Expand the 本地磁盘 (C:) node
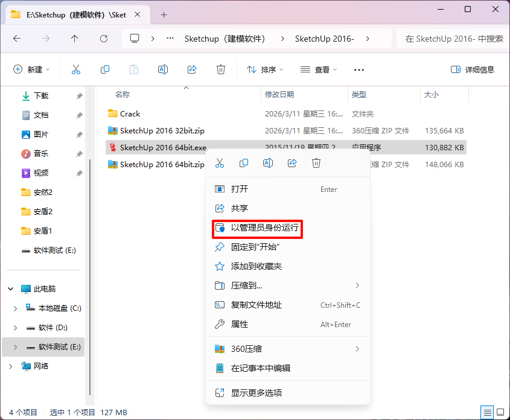Viewport: 510px width, 420px height. click(15, 308)
